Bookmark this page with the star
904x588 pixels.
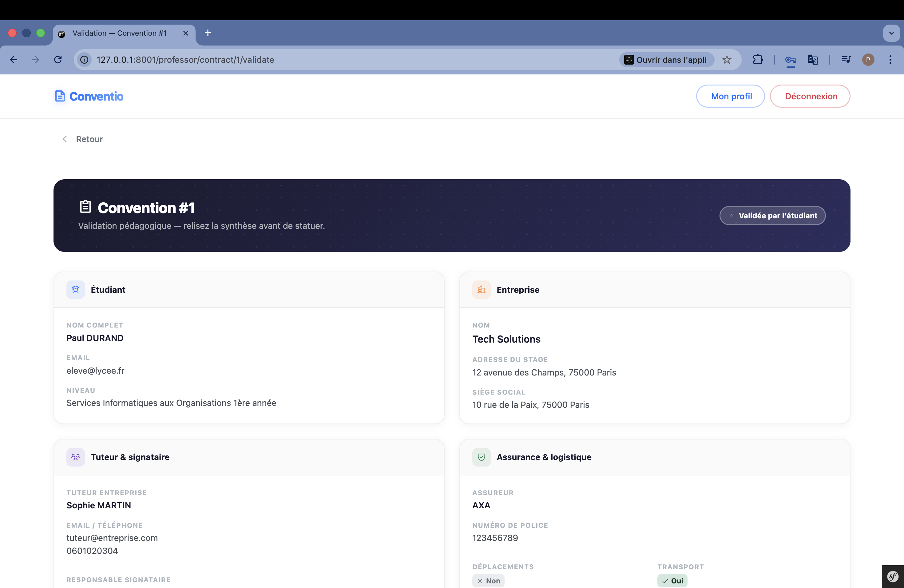click(727, 60)
